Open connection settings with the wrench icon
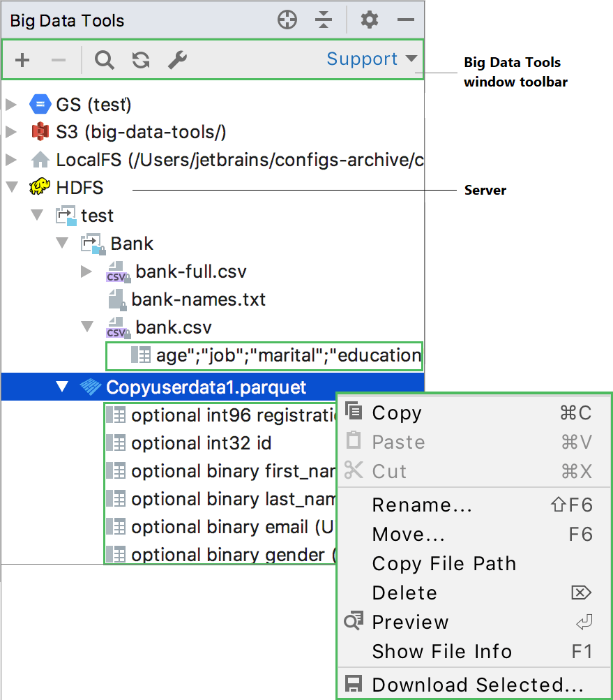 coord(178,60)
